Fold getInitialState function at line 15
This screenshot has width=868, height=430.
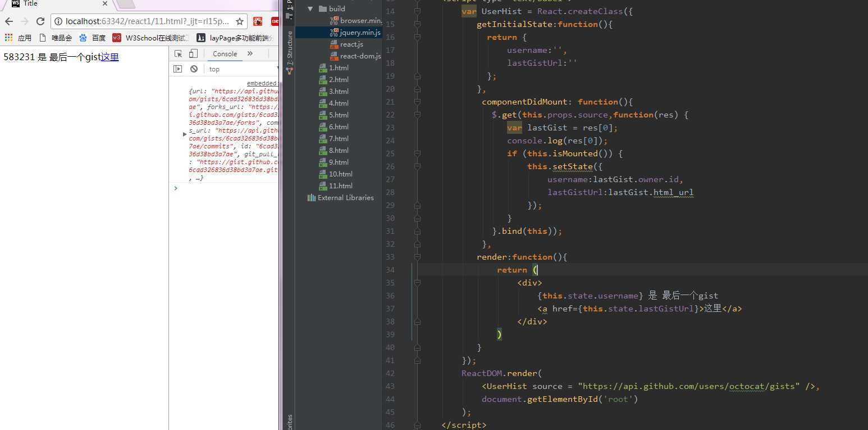417,24
